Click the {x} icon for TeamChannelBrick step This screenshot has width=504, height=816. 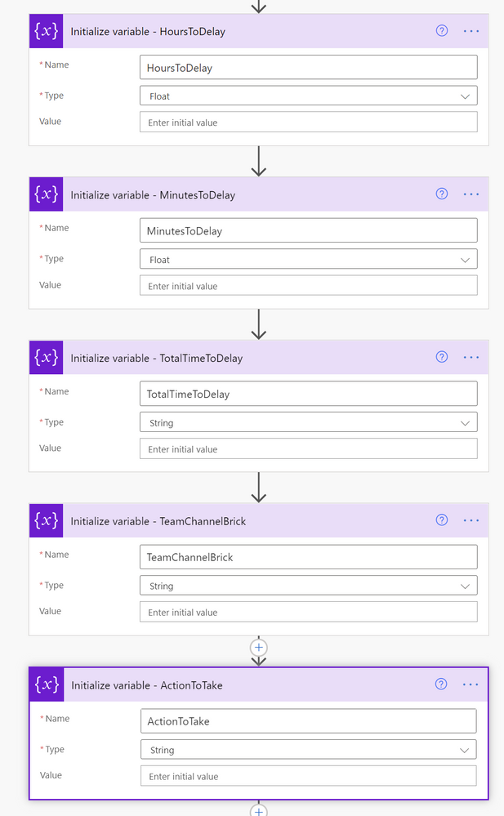click(46, 521)
